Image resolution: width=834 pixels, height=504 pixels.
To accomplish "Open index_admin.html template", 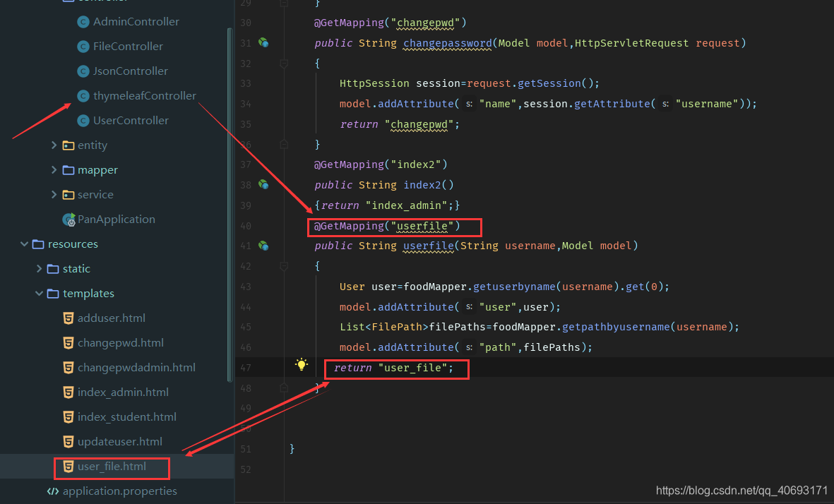I will pos(123,392).
